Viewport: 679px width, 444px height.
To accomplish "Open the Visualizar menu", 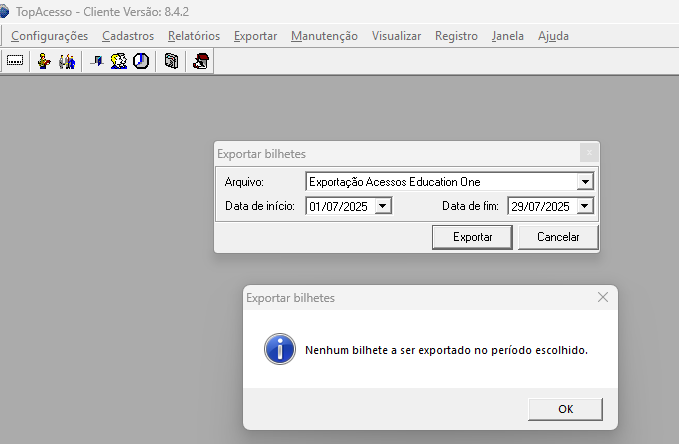I will tap(396, 36).
